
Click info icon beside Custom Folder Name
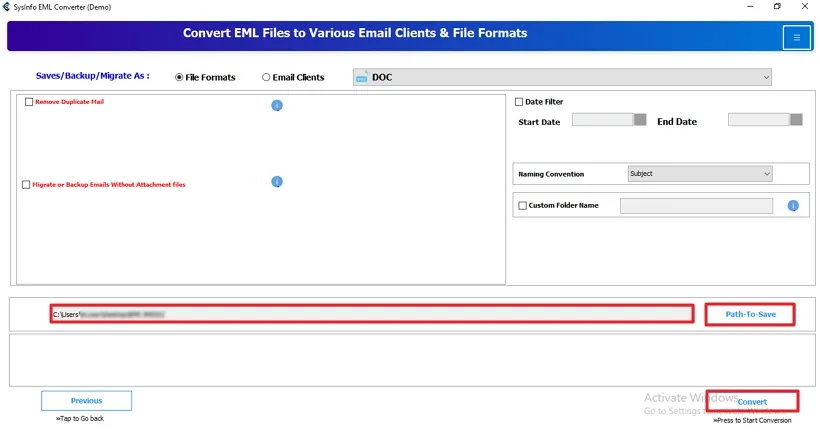point(793,205)
